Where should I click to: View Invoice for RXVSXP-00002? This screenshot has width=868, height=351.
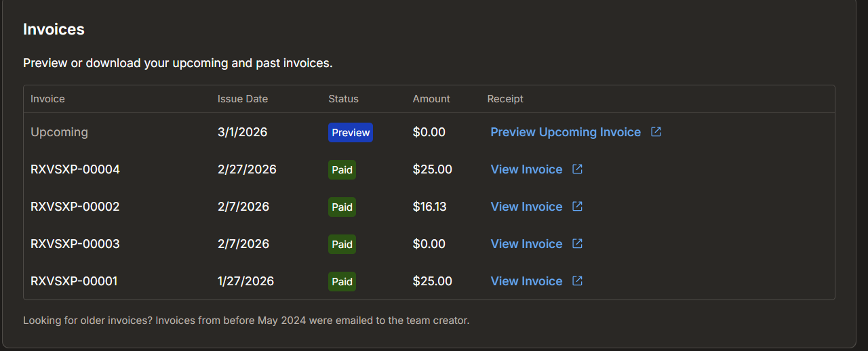(x=526, y=207)
